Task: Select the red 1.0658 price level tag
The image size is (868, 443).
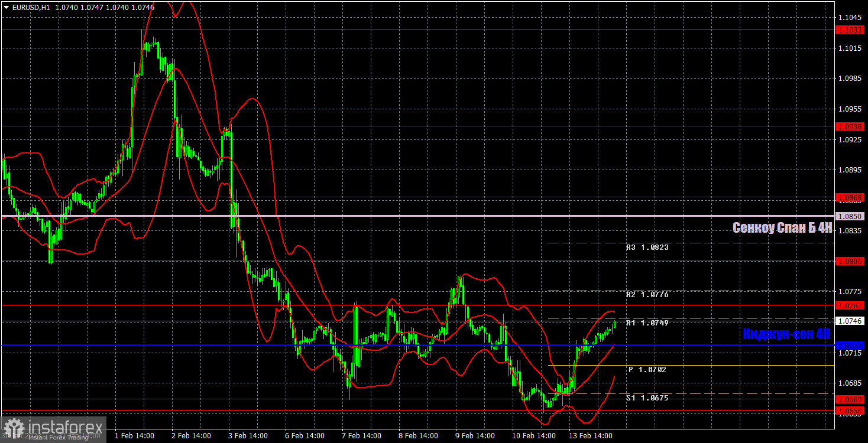Action: pos(850,411)
